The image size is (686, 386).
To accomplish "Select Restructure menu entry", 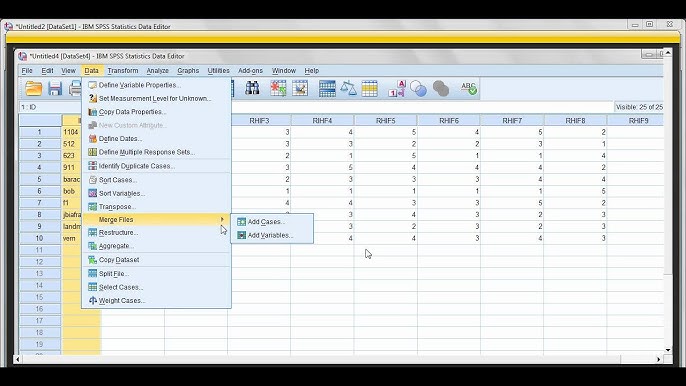I will tap(156, 232).
